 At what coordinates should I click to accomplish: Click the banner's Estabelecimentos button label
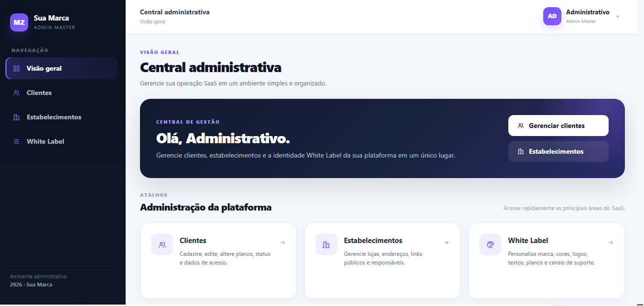pos(556,151)
